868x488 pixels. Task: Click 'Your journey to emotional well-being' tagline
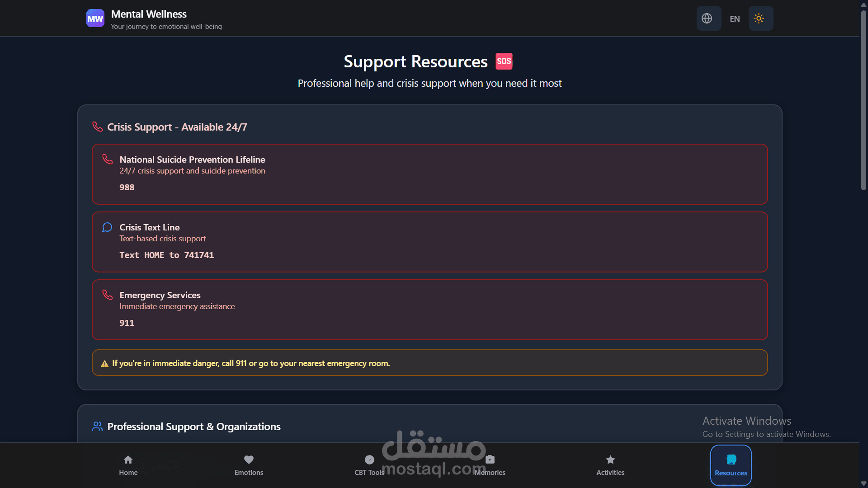tap(166, 27)
